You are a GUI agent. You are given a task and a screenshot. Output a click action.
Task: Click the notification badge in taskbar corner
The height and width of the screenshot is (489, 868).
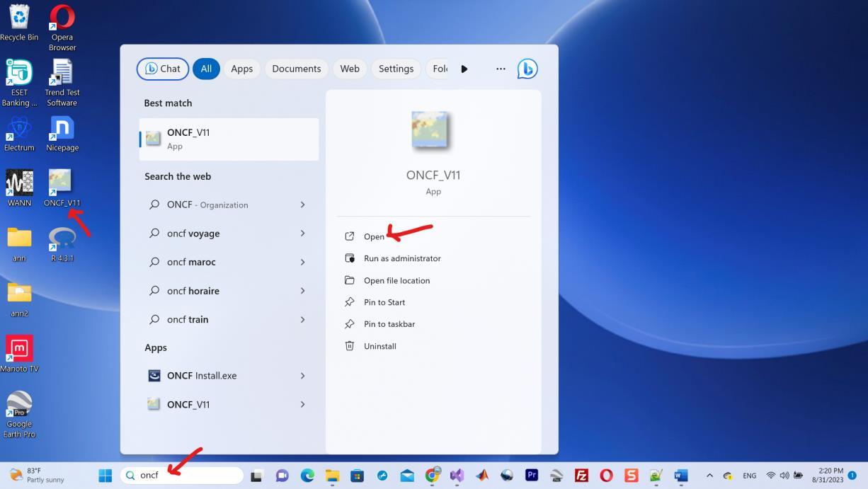coord(852,475)
